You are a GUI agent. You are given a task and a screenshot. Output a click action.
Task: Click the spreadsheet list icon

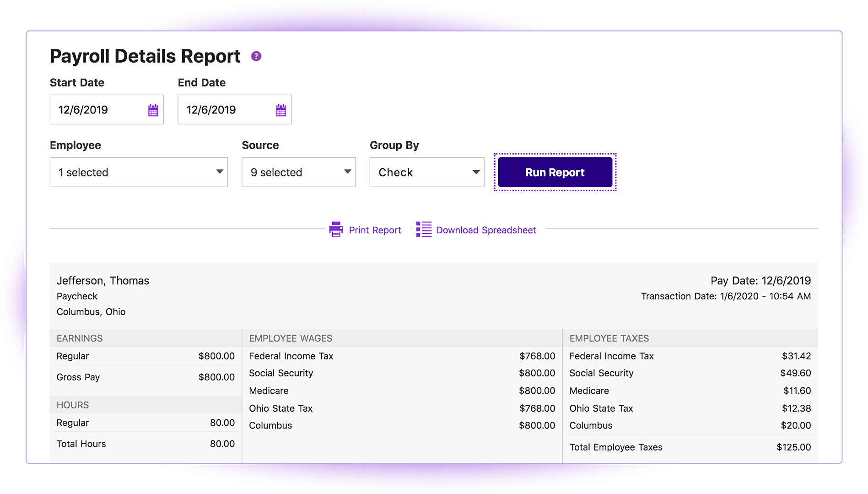pos(424,229)
